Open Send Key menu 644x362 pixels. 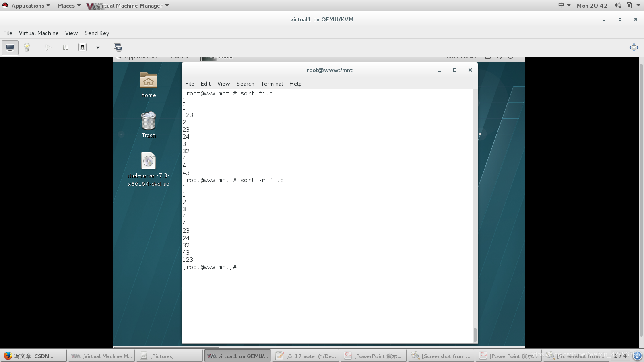click(97, 33)
